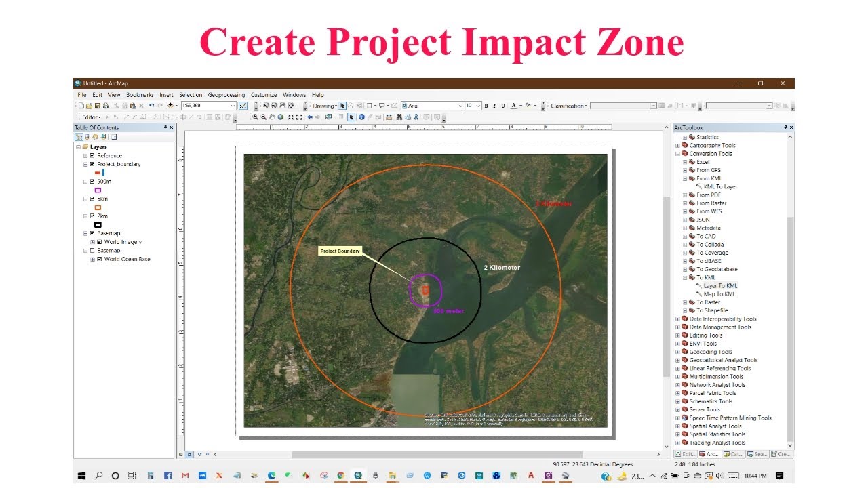
Task: Click the Print icon
Action: tap(106, 106)
